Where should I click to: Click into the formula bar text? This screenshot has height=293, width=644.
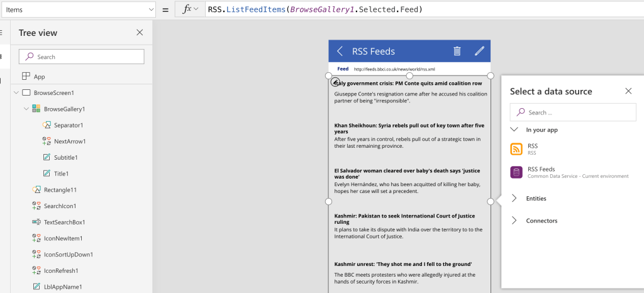click(316, 9)
